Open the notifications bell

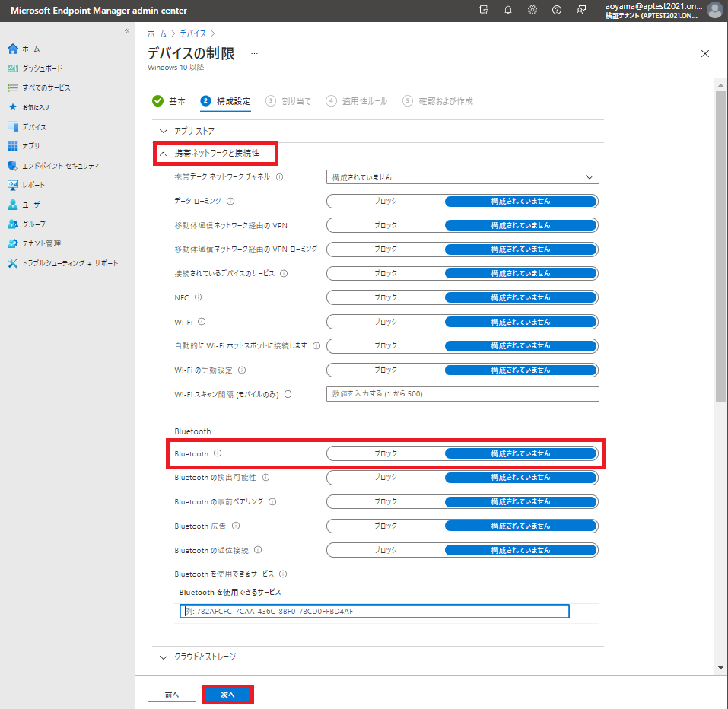click(x=508, y=10)
